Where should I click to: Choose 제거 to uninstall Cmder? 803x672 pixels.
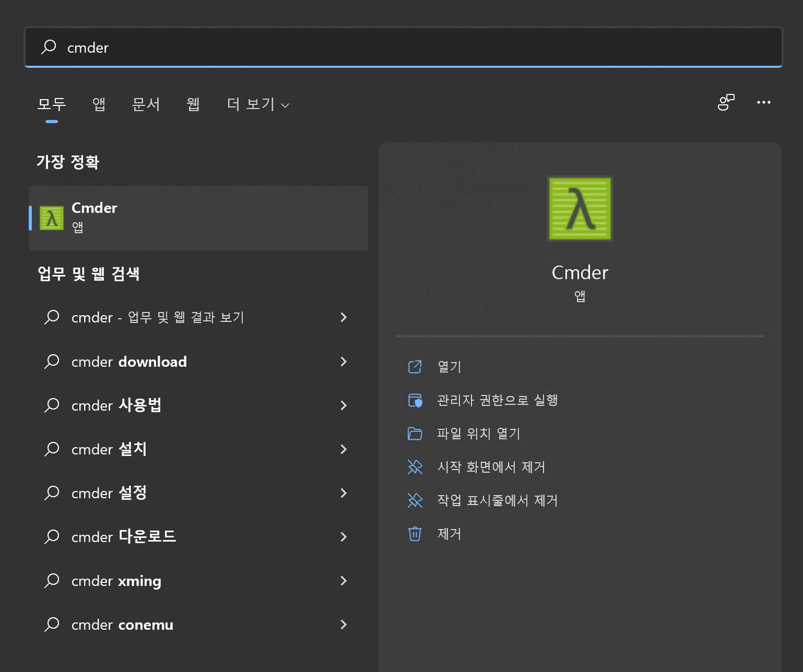450,534
